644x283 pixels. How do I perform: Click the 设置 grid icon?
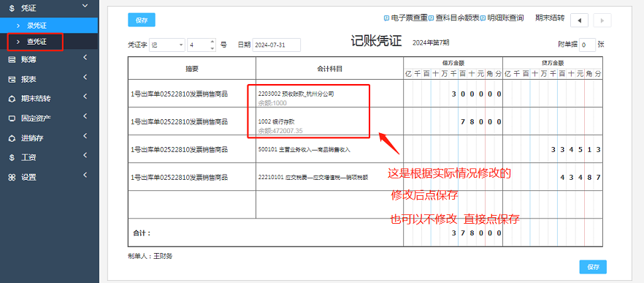point(12,177)
